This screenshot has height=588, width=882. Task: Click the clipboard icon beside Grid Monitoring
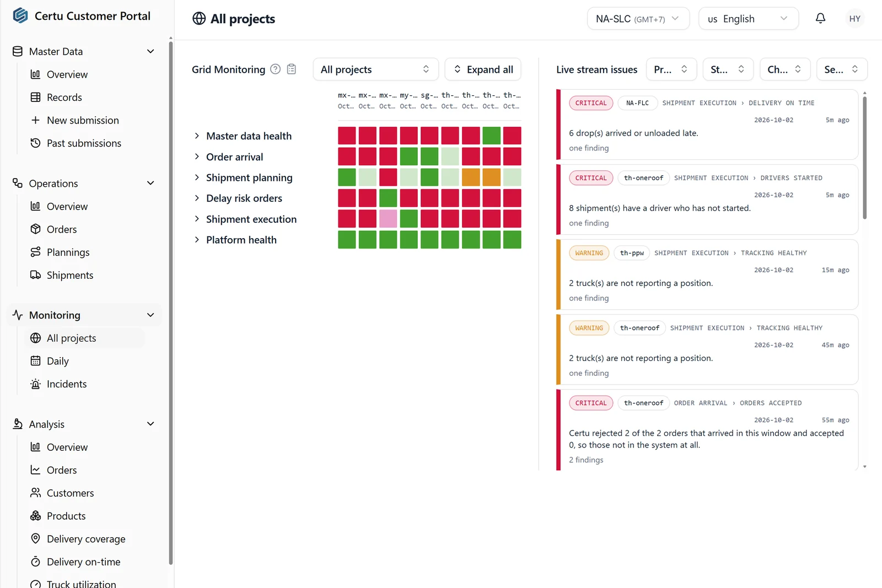[x=292, y=69]
